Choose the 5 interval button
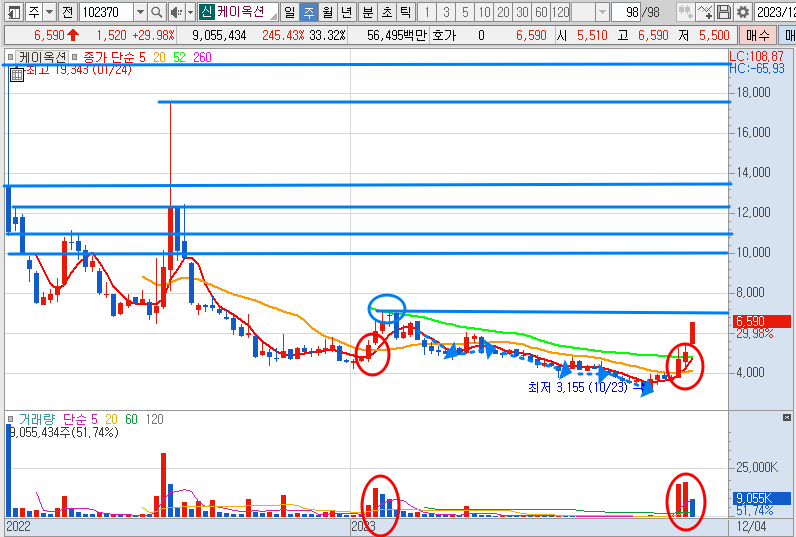Screen dimensions: 796x537 465,12
